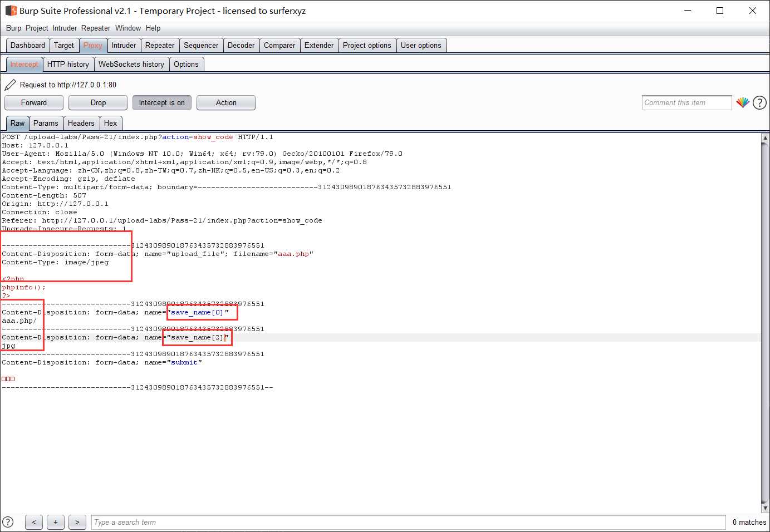Open the Window menu
Screen dimensions: 770x532
(128, 28)
